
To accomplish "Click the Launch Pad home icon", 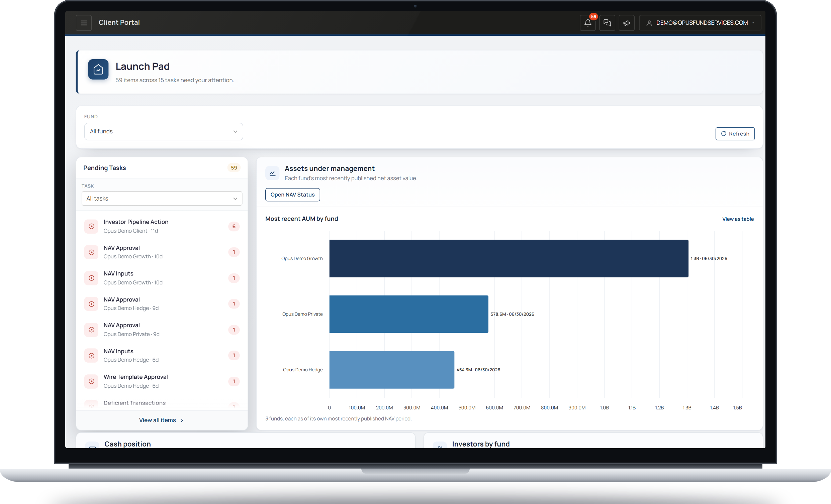I will pos(98,70).
